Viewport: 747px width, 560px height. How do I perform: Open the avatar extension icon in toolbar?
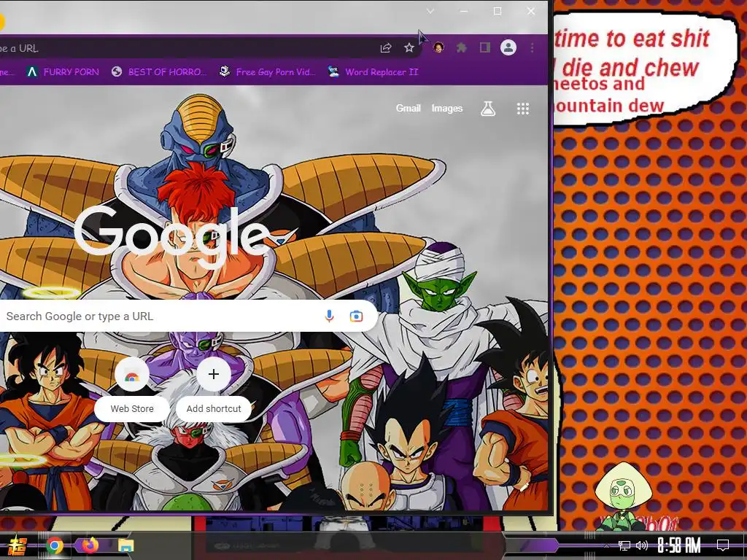pyautogui.click(x=438, y=47)
